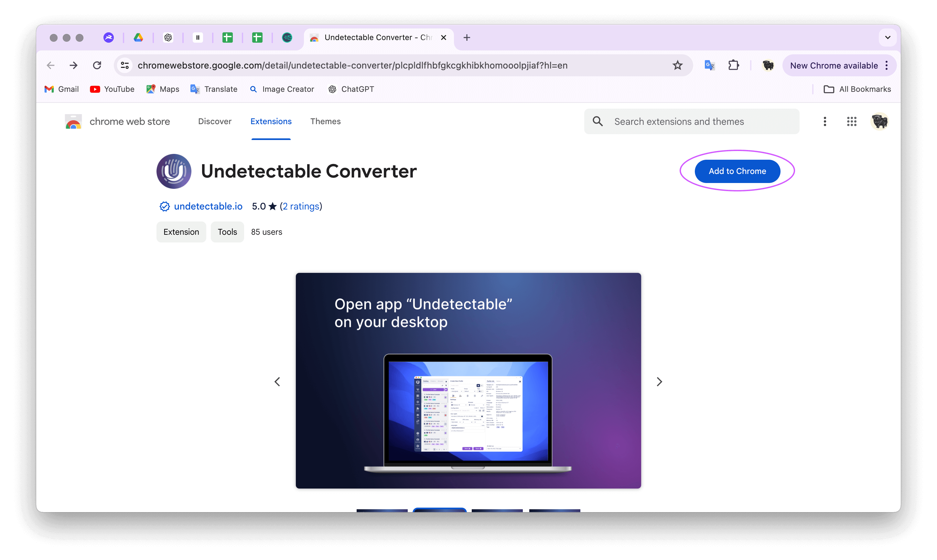Go back using the navigation arrow
The width and height of the screenshot is (937, 560).
coord(50,65)
